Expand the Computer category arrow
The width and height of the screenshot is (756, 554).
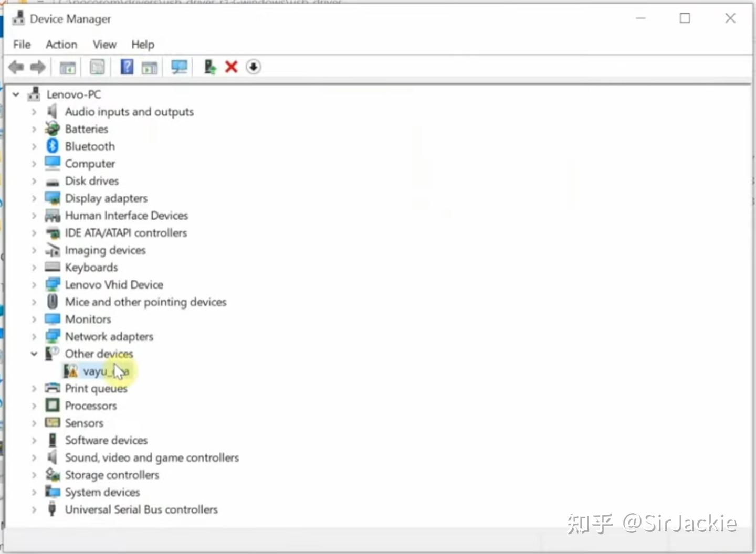pyautogui.click(x=34, y=164)
